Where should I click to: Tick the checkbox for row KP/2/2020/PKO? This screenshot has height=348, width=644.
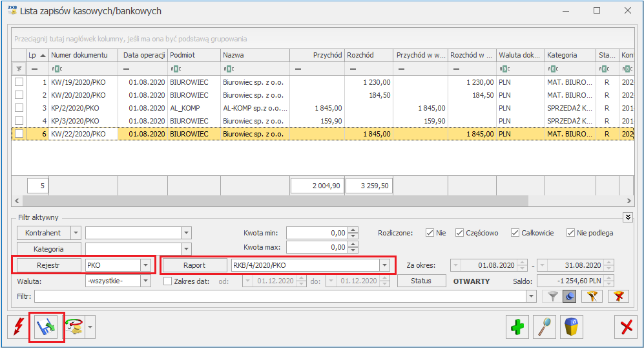pos(19,108)
